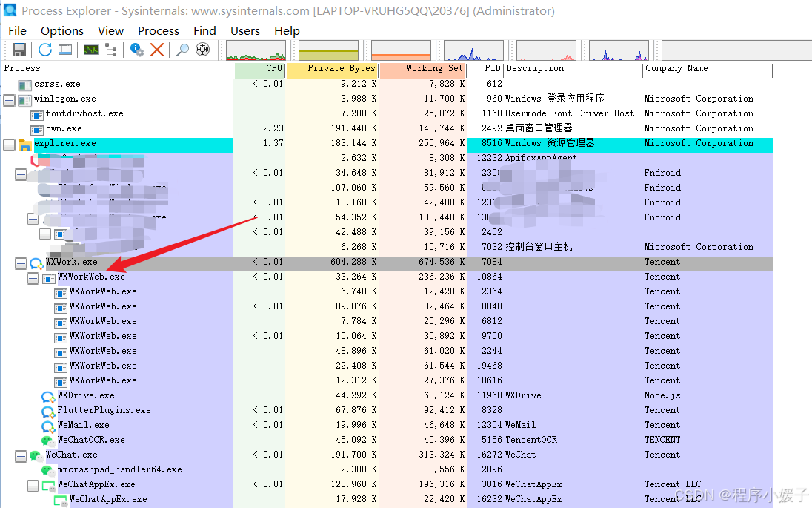Toggle the lower pane view icon

coord(65,50)
